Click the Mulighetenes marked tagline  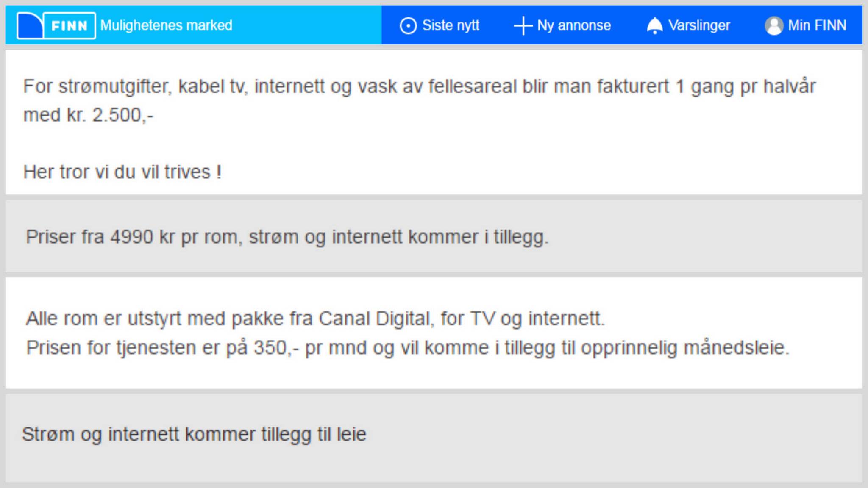point(166,25)
